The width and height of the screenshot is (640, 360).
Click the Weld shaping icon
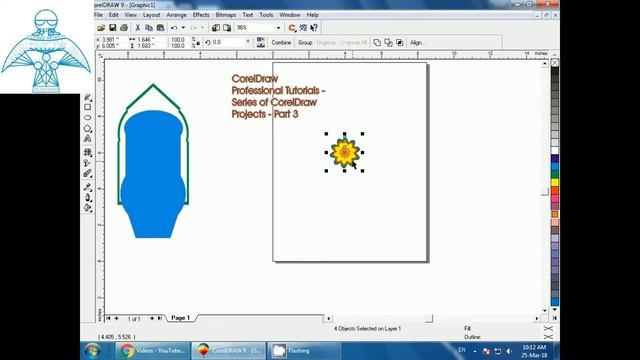coord(377,42)
